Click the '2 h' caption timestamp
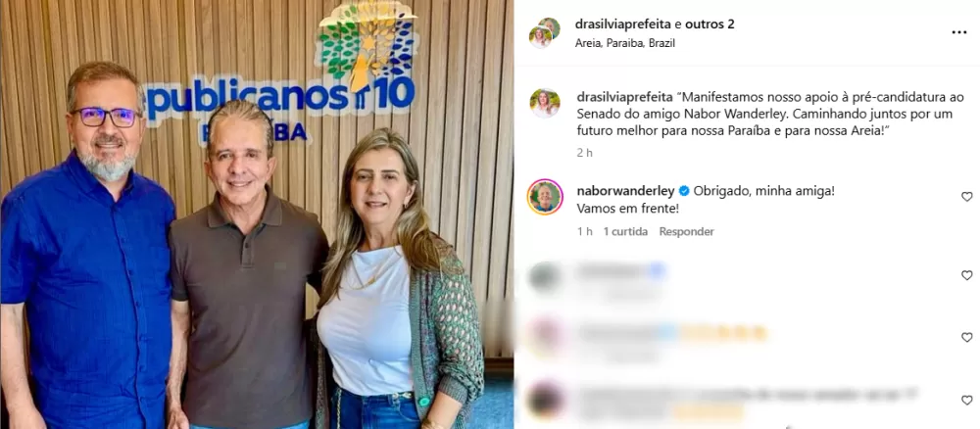The image size is (980, 429). click(584, 153)
